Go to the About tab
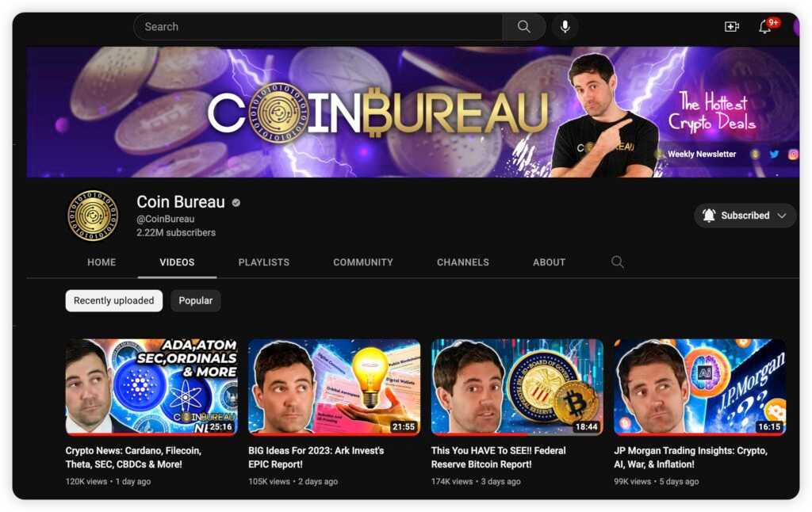 tap(549, 262)
